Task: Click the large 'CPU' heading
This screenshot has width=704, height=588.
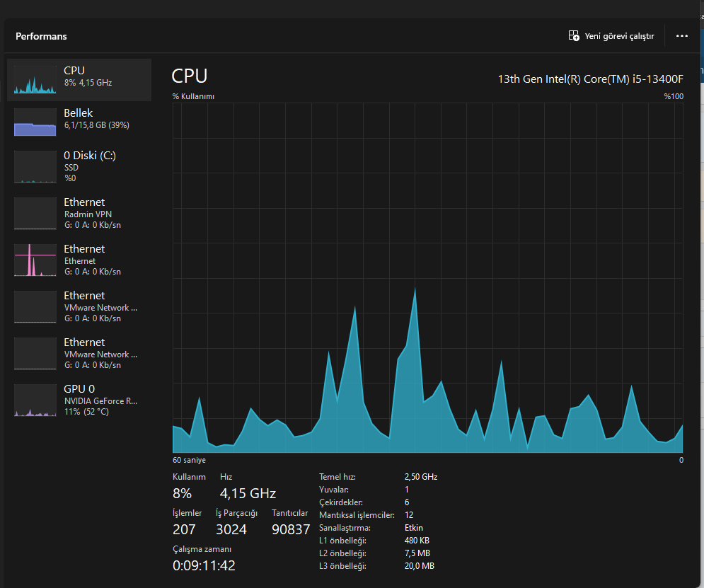Action: 190,76
